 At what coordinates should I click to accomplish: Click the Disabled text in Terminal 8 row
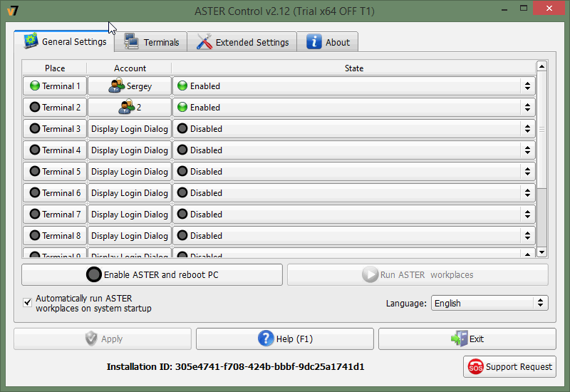[x=206, y=236]
